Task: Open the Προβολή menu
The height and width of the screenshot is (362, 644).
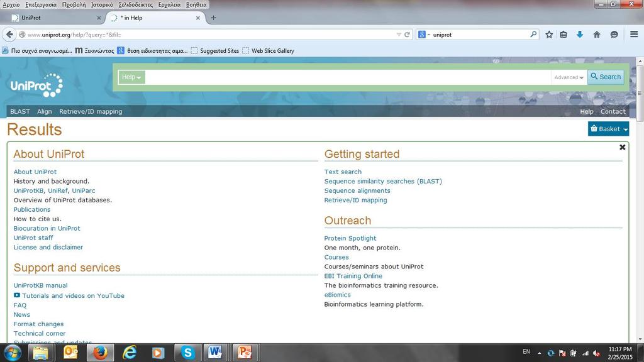Action: (74, 4)
